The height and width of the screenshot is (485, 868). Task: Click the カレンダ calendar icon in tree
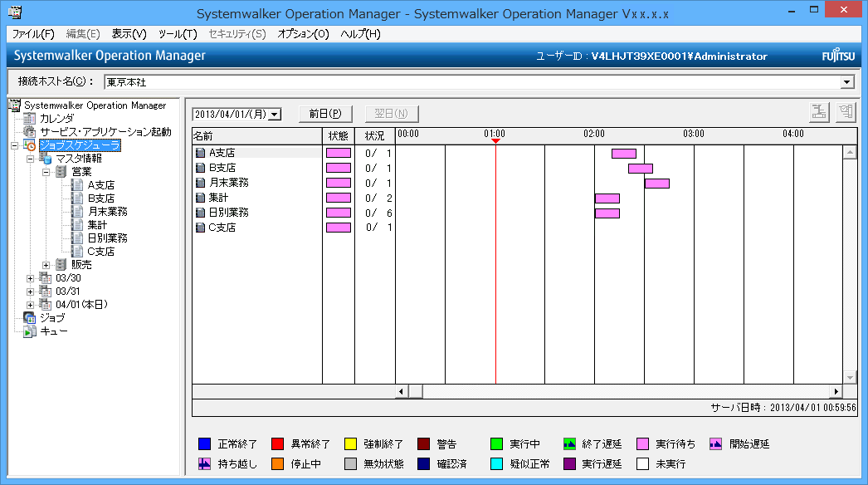point(29,118)
